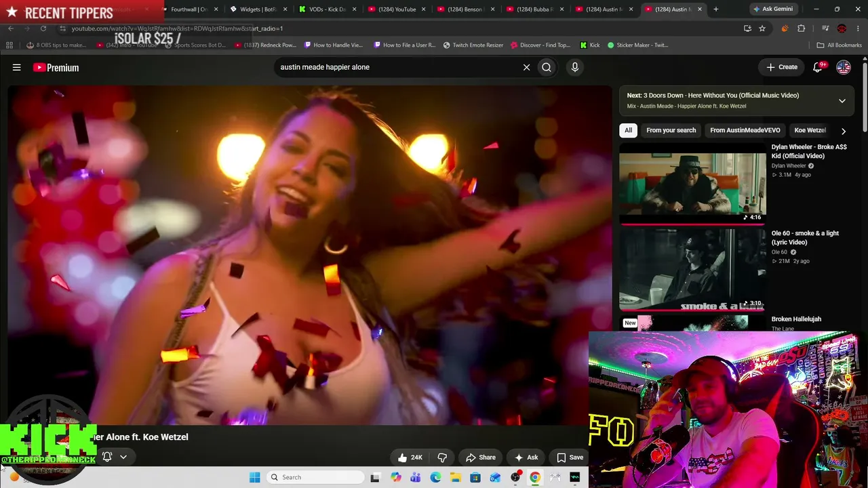This screenshot has height=488, width=868.
Task: Select the "From your search" chip
Action: click(671, 130)
